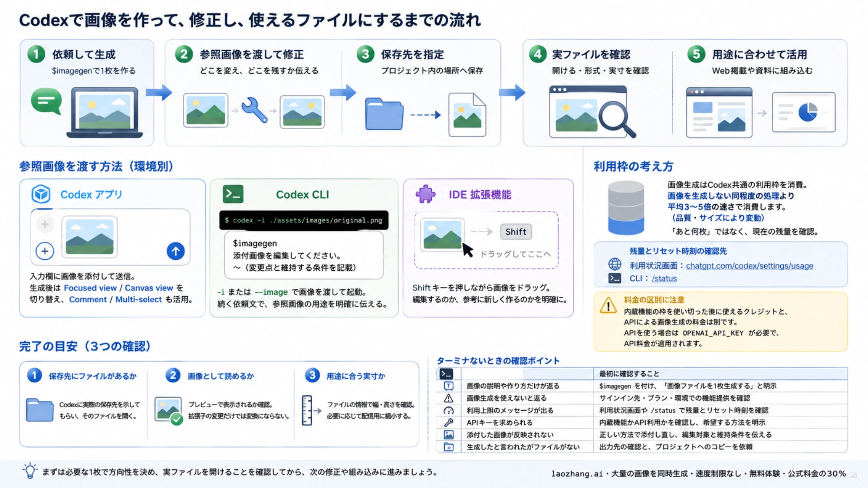
Task: Click the codex -i ./assets/images/original.png command line
Action: click(303, 220)
